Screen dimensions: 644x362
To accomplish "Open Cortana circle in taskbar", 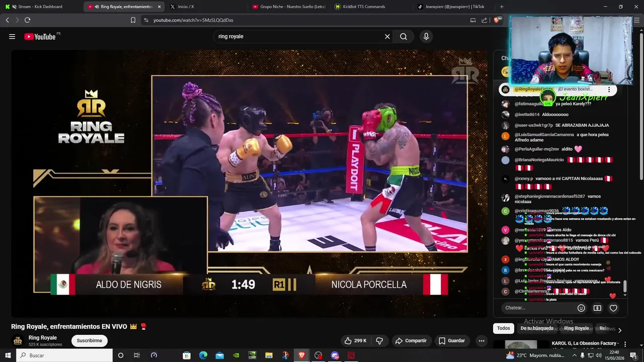I will click(x=121, y=355).
